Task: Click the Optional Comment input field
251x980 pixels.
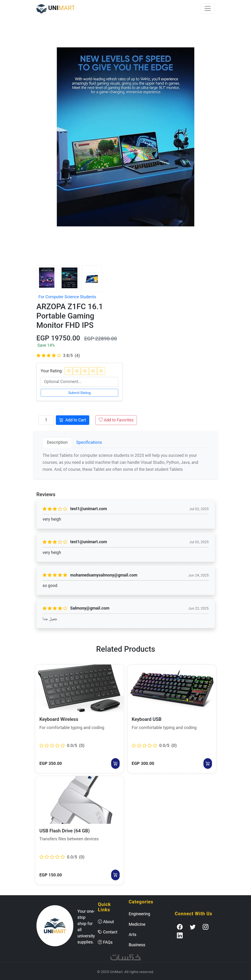Action: click(79, 382)
